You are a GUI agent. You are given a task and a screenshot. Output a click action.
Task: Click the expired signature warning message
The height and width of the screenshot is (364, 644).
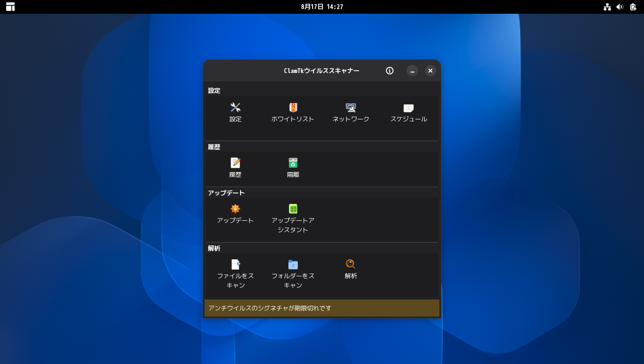point(270,308)
